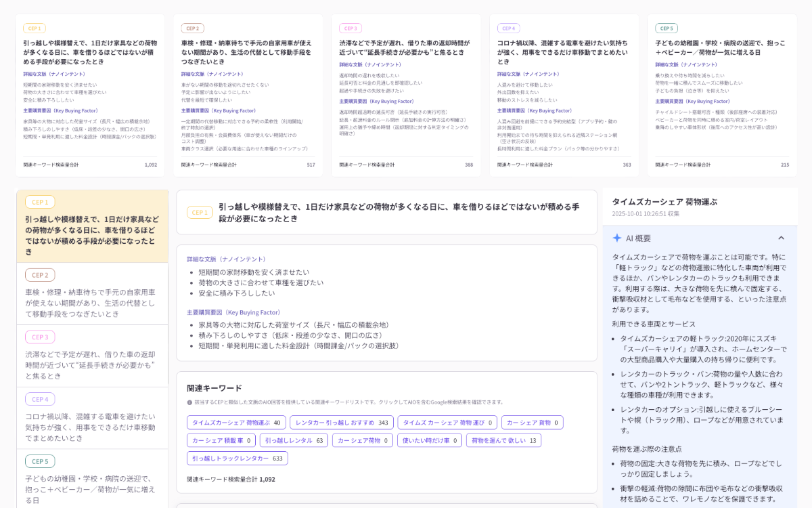The image size is (812, 508).
Task: Select CEP 1 in the left list
Action: coord(92,226)
